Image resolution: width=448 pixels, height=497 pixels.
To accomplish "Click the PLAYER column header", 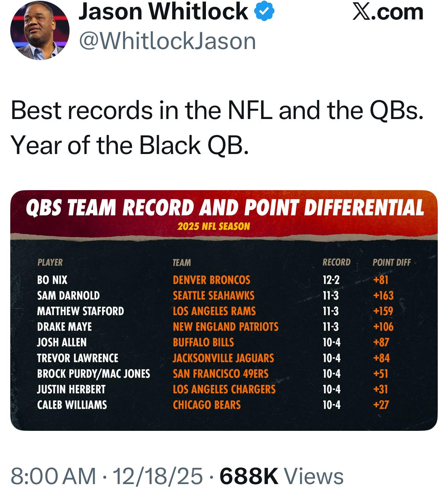I will tap(50, 262).
